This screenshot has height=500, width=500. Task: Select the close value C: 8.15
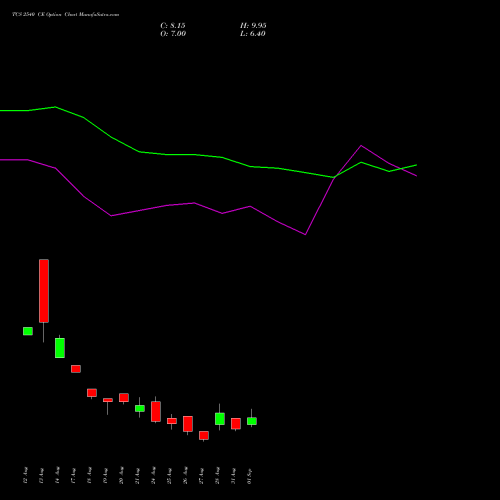pyautogui.click(x=173, y=26)
